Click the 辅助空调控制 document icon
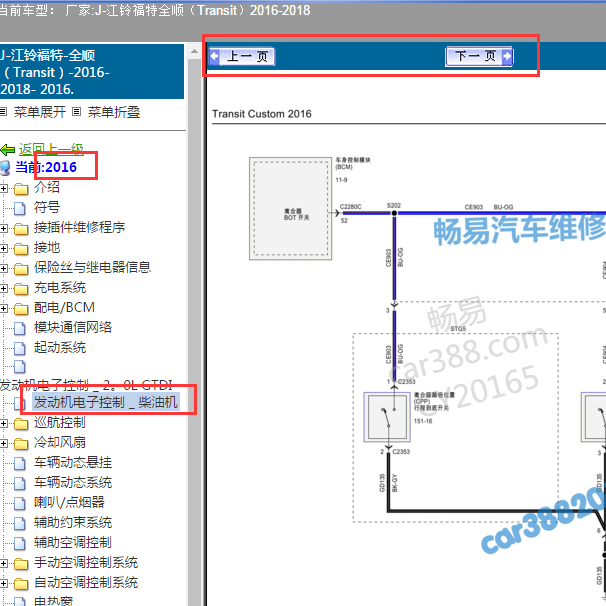The image size is (606, 606). (x=20, y=544)
